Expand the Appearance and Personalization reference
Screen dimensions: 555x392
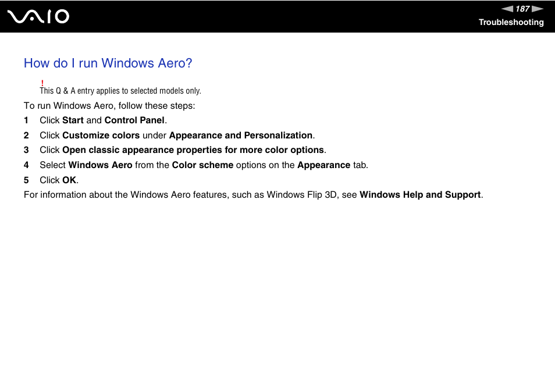pos(240,135)
